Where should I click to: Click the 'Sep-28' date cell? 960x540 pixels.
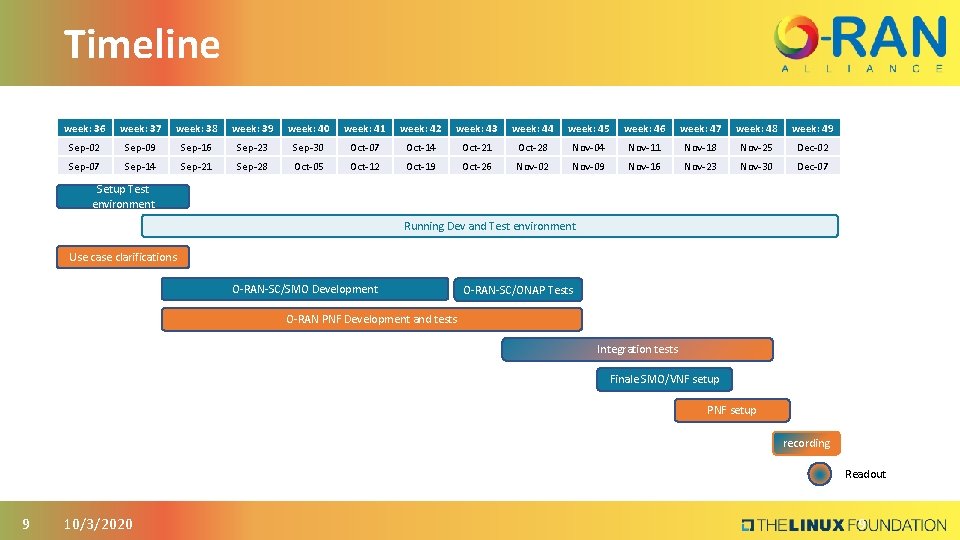coord(253,166)
